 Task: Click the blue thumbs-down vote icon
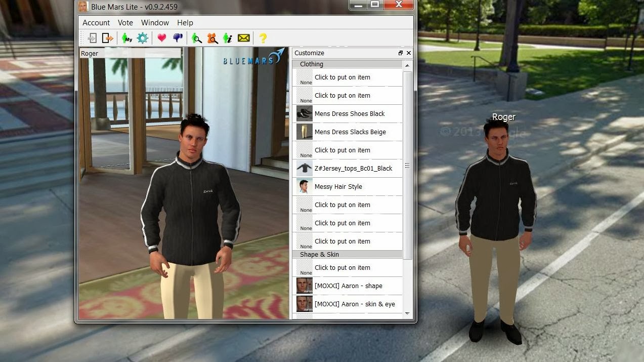pyautogui.click(x=178, y=38)
